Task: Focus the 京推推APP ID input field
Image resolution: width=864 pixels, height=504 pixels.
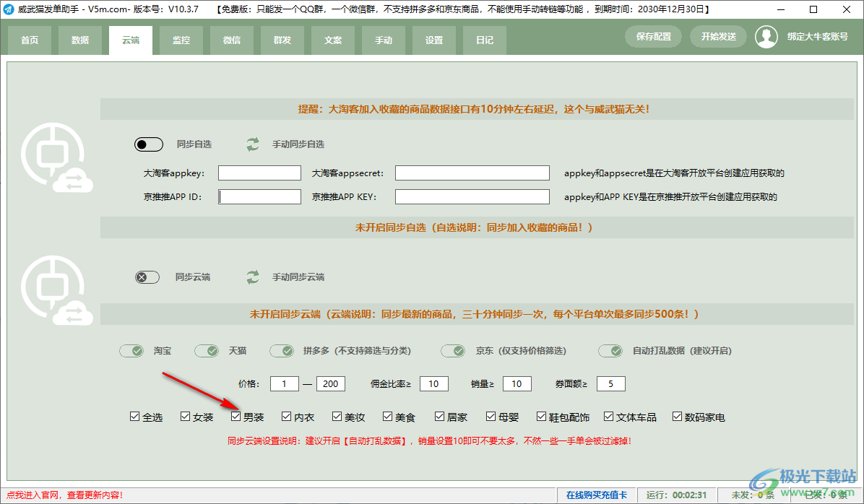Action: [x=259, y=196]
